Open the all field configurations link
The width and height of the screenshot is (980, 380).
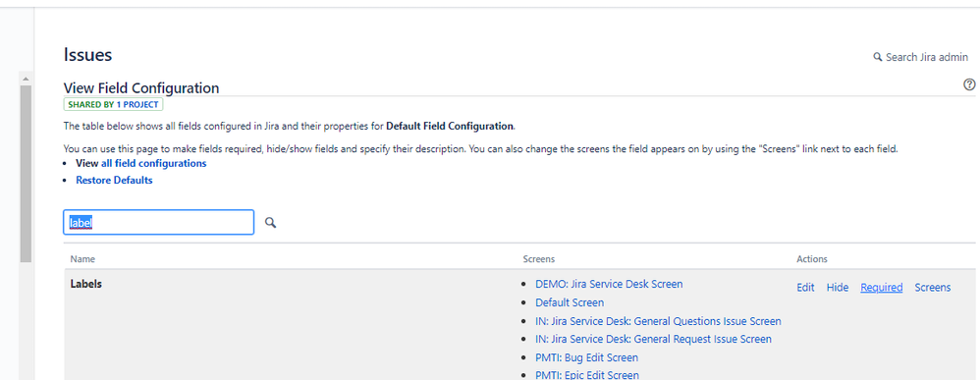pos(154,164)
